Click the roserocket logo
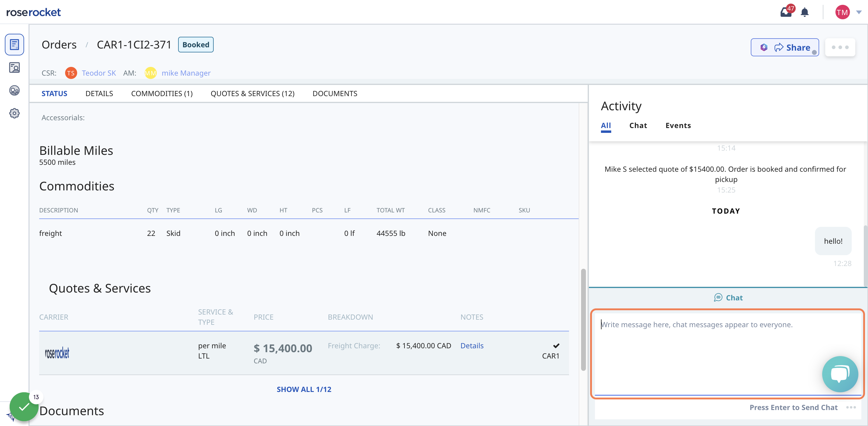The height and width of the screenshot is (426, 868). (x=33, y=12)
